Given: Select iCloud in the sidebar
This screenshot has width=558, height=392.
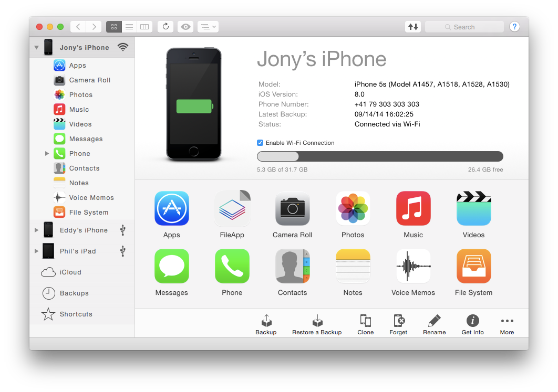Looking at the screenshot, I should coord(70,272).
